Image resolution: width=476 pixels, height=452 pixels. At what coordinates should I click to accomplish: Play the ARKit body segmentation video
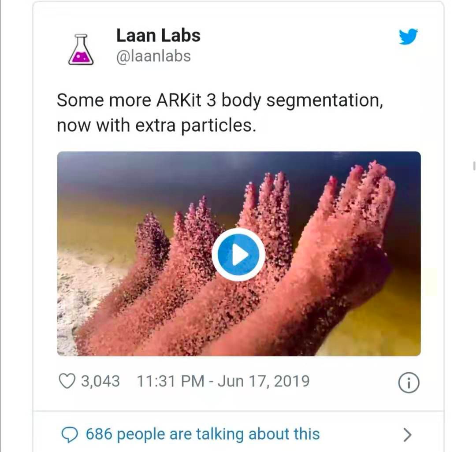[238, 255]
